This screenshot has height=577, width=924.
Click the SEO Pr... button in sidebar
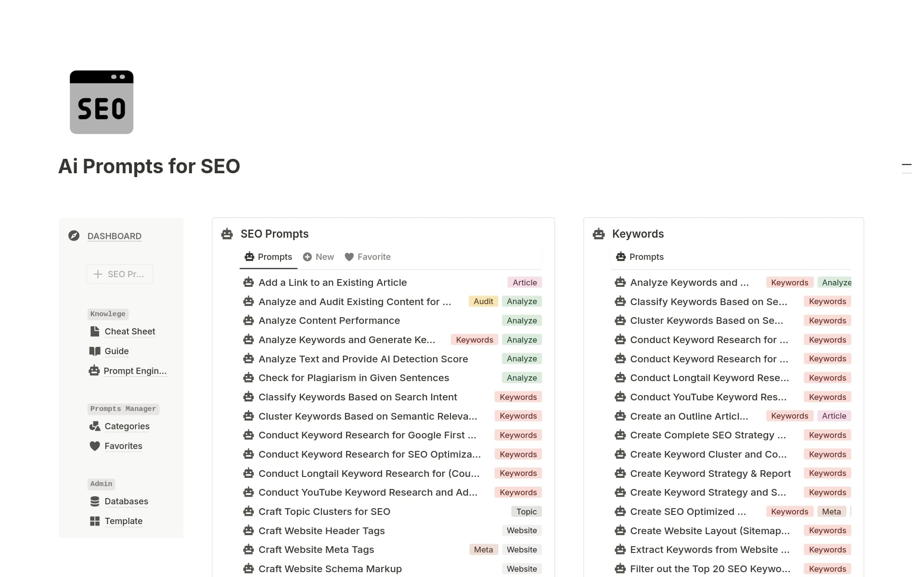[x=119, y=274]
